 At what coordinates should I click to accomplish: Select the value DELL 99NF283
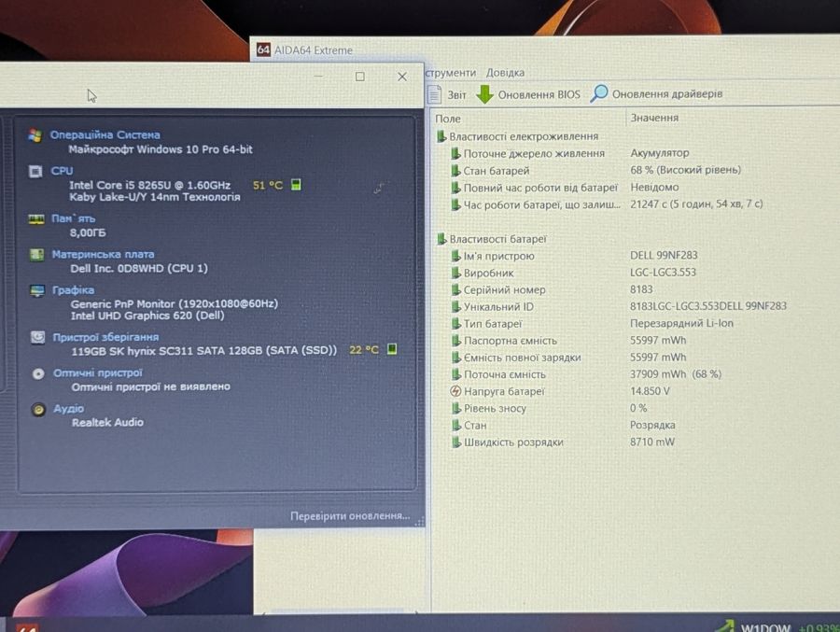664,255
